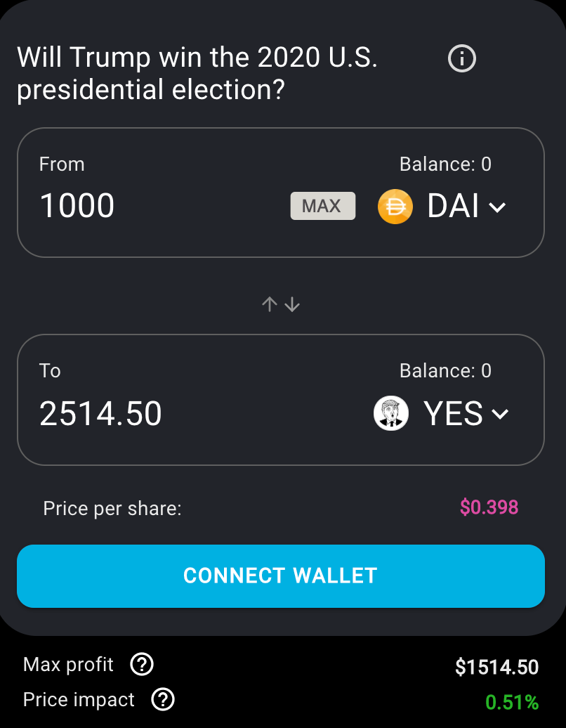Image resolution: width=566 pixels, height=728 pixels.
Task: Click the Trump 2020 election question title
Action: 197,74
